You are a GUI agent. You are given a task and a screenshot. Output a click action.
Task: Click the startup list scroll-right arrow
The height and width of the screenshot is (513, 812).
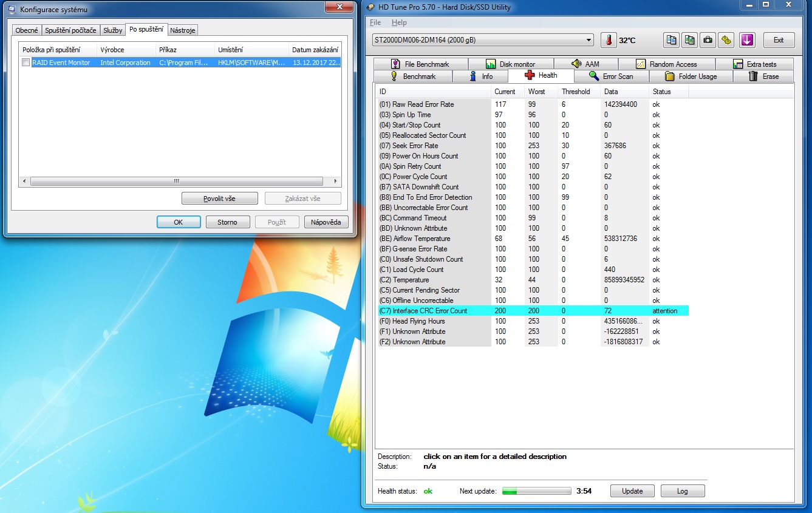[x=335, y=181]
